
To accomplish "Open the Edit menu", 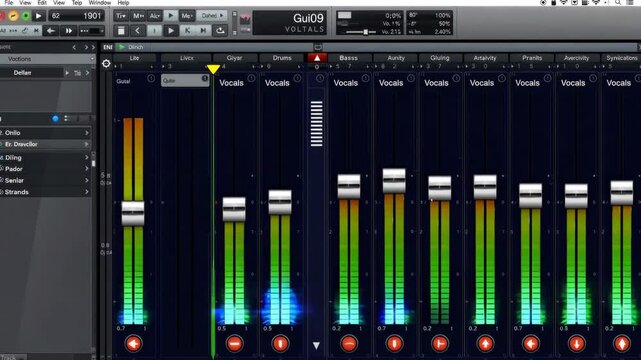I will click(42, 2).
